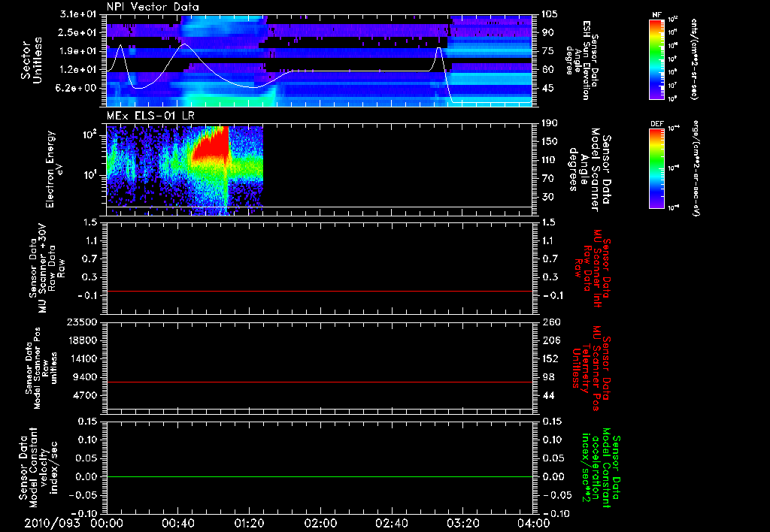The width and height of the screenshot is (770, 532).
Task: Click the '98' telemetry tick label
Action: 547,377
